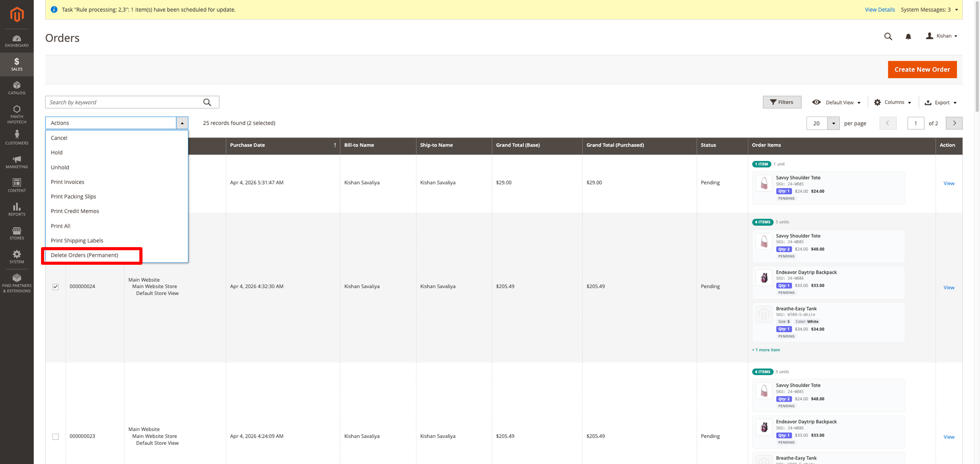
Task: Select Print Invoices from Actions menu
Action: click(68, 182)
